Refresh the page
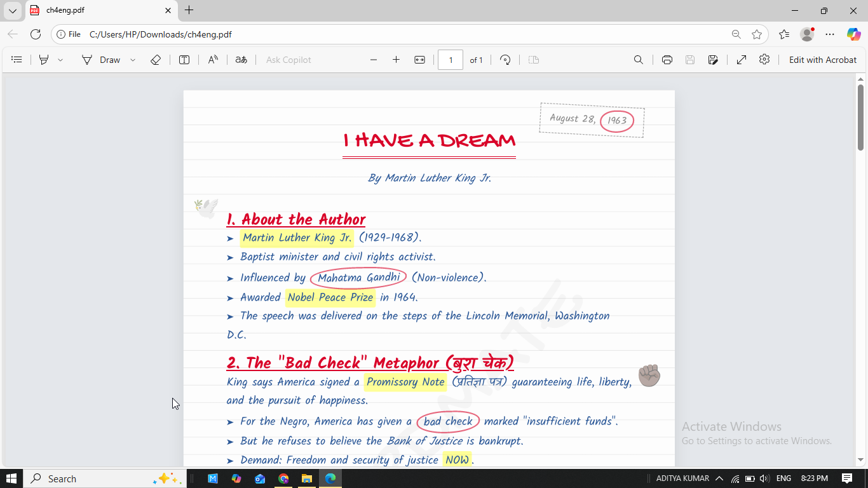868x488 pixels. [36, 34]
